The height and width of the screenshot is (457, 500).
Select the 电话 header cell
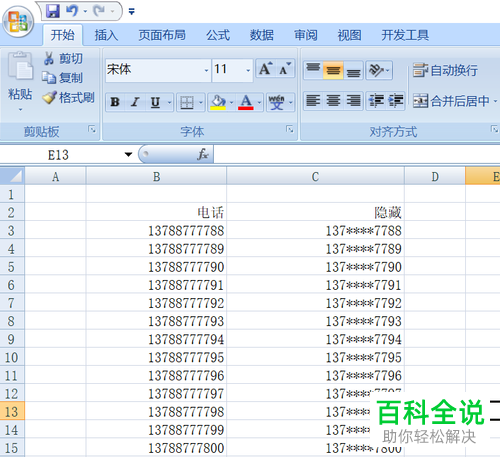pyautogui.click(x=156, y=212)
